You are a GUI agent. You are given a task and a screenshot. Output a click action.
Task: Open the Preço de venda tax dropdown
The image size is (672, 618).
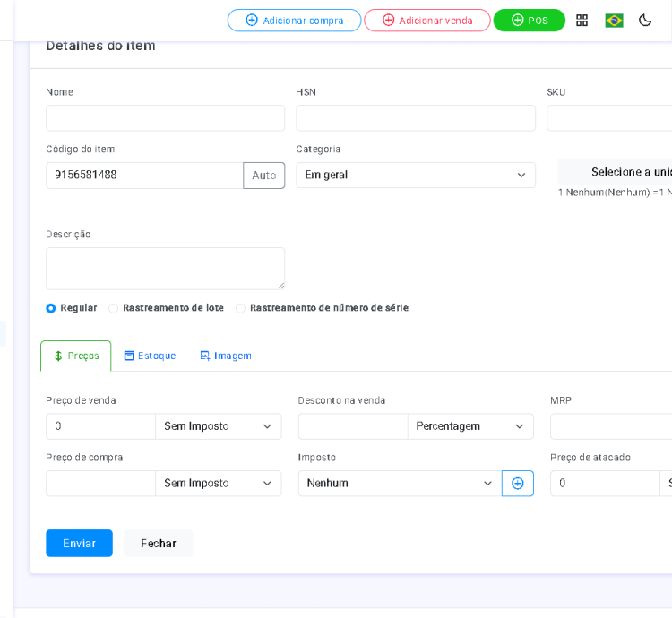(218, 426)
